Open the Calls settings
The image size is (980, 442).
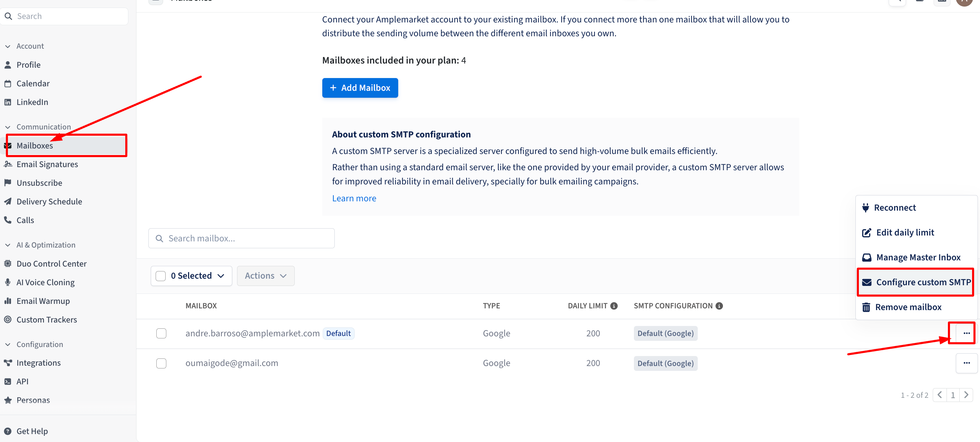(25, 220)
